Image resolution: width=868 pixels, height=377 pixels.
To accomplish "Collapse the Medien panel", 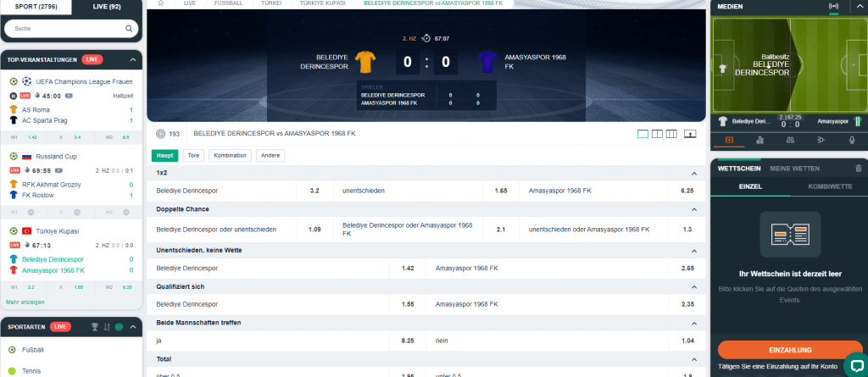I will pyautogui.click(x=860, y=6).
